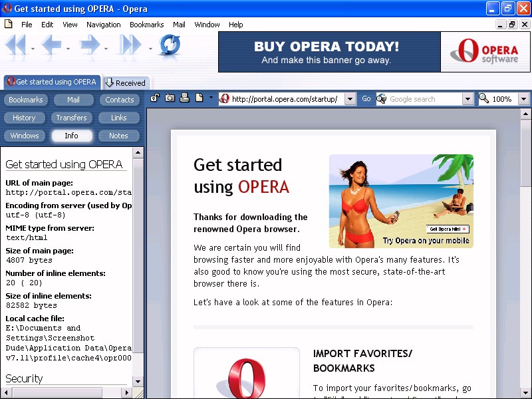532x399 pixels.
Task: Show the Links panel
Action: (119, 118)
